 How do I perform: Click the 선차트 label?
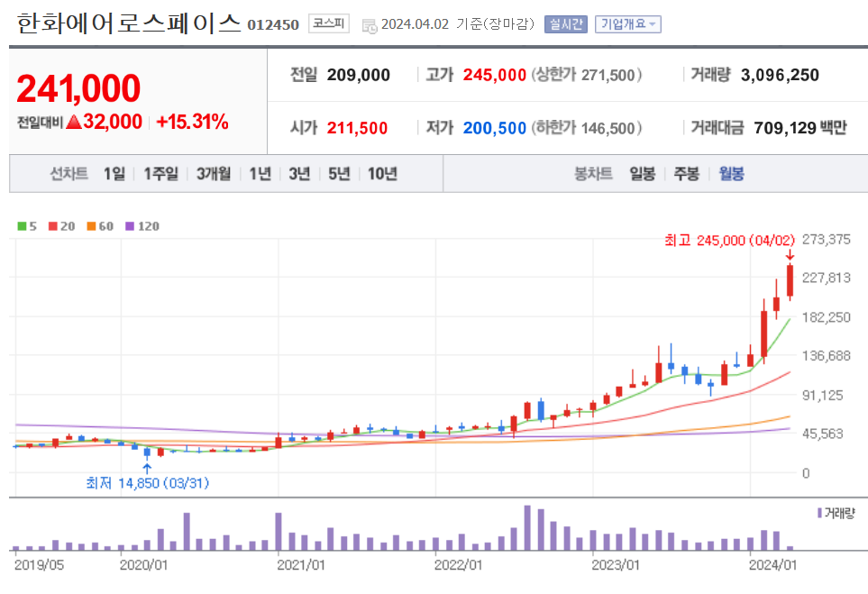(x=69, y=174)
